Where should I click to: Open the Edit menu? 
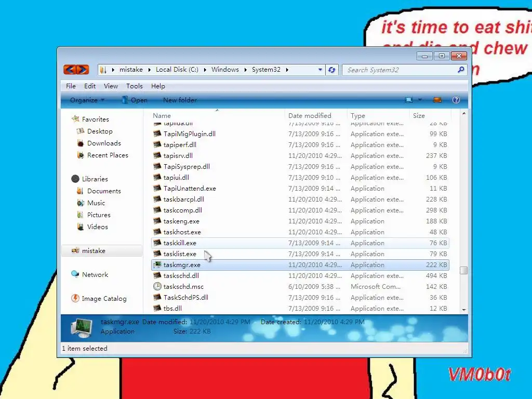tap(90, 86)
